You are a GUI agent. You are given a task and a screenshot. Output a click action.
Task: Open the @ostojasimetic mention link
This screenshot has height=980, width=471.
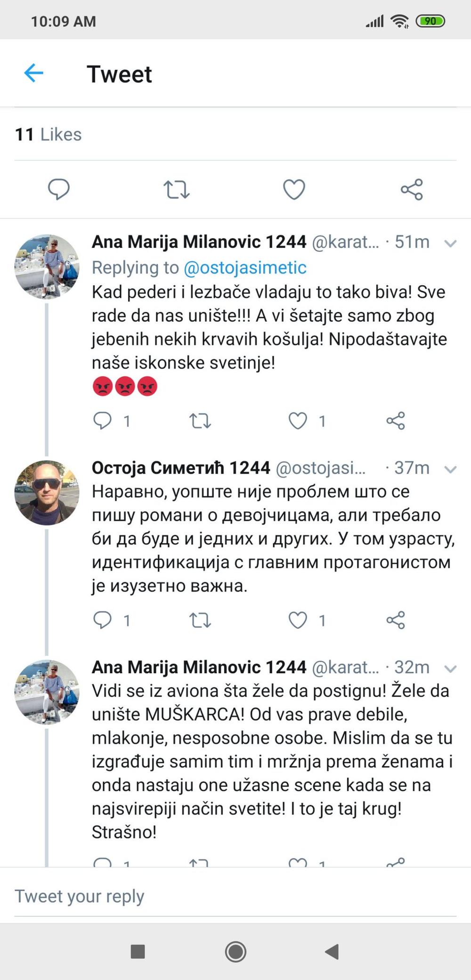[x=245, y=267]
